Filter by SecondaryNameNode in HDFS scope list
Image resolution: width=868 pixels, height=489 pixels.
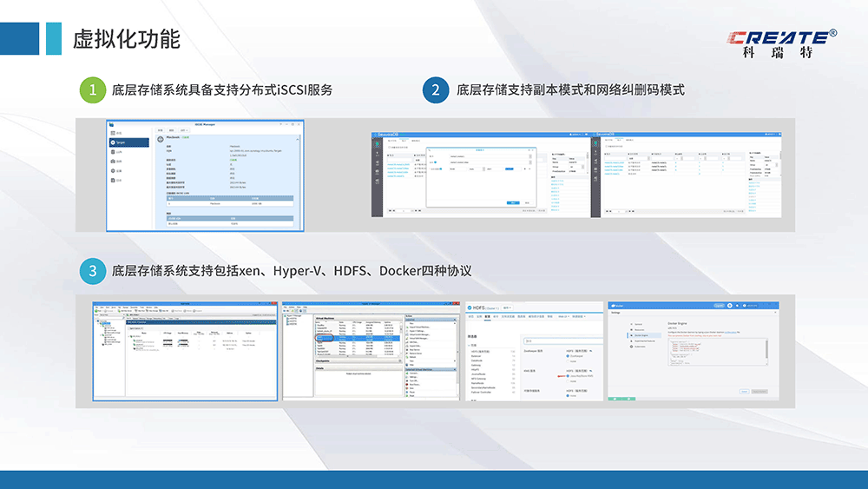click(x=483, y=387)
